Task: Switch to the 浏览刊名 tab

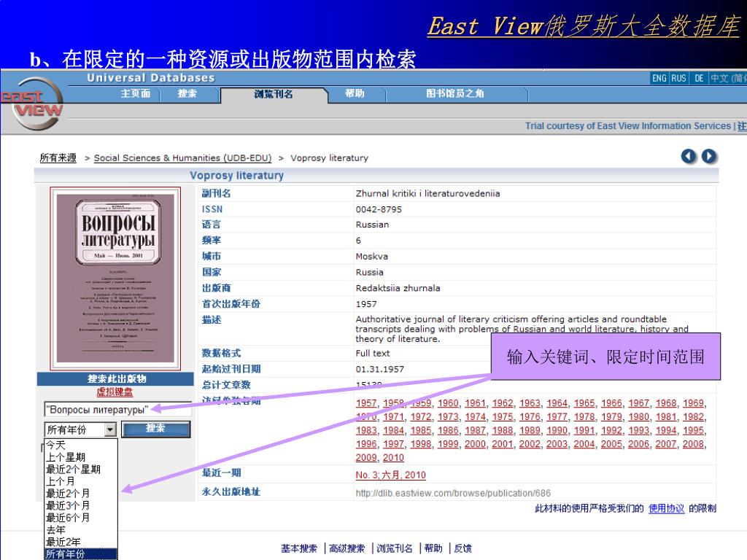Action: click(x=274, y=94)
